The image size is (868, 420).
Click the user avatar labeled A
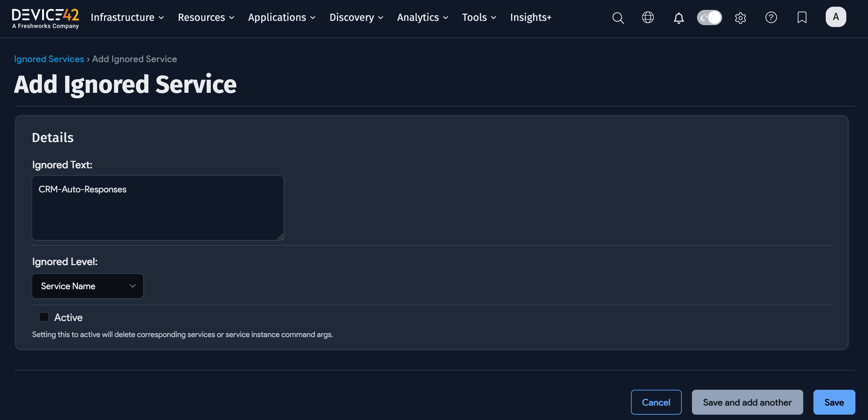836,17
